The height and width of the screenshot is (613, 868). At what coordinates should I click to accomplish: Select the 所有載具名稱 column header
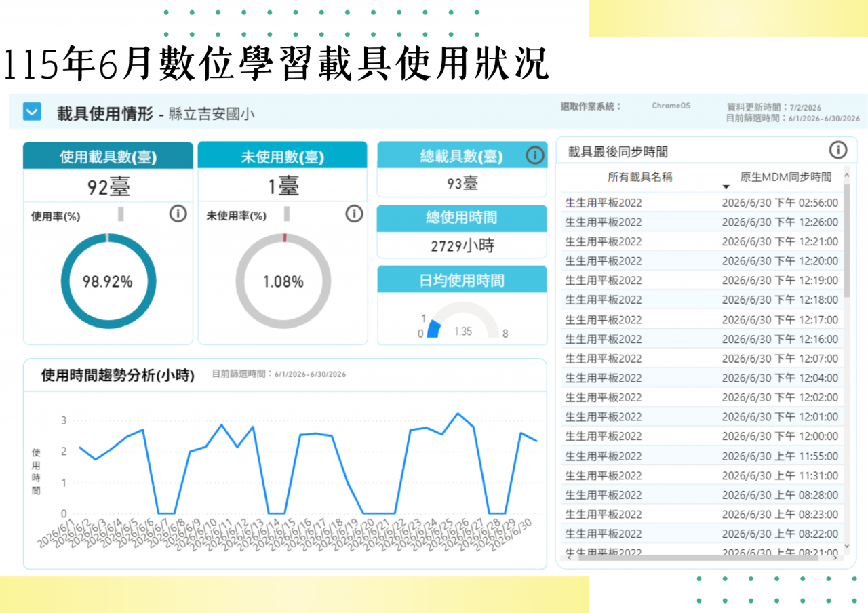(640, 177)
